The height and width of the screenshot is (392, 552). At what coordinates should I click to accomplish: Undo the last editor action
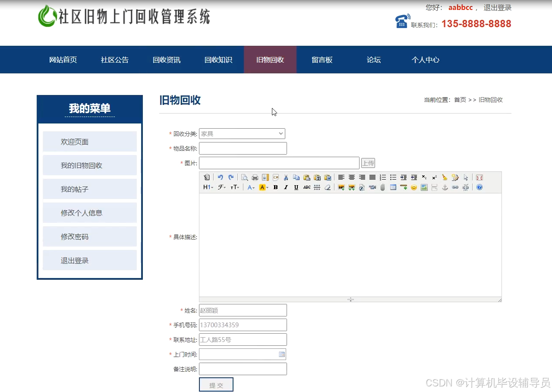[x=221, y=177]
